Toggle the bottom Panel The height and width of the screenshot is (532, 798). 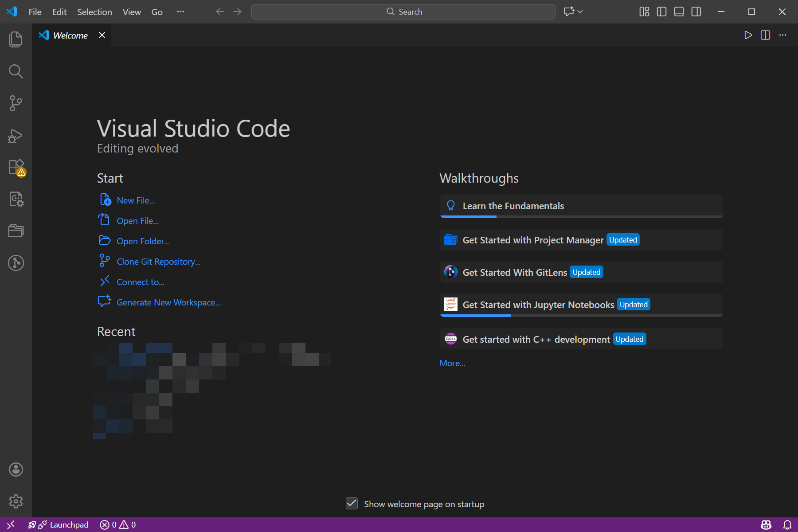[x=679, y=12]
